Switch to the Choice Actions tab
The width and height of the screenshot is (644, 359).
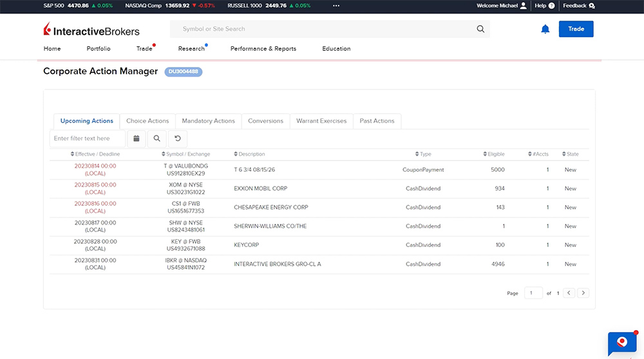[147, 121]
